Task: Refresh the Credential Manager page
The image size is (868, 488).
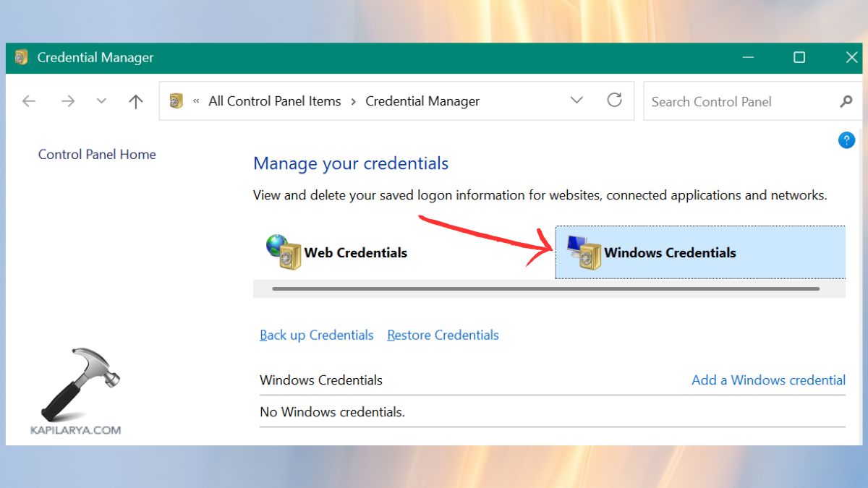Action: click(x=614, y=100)
